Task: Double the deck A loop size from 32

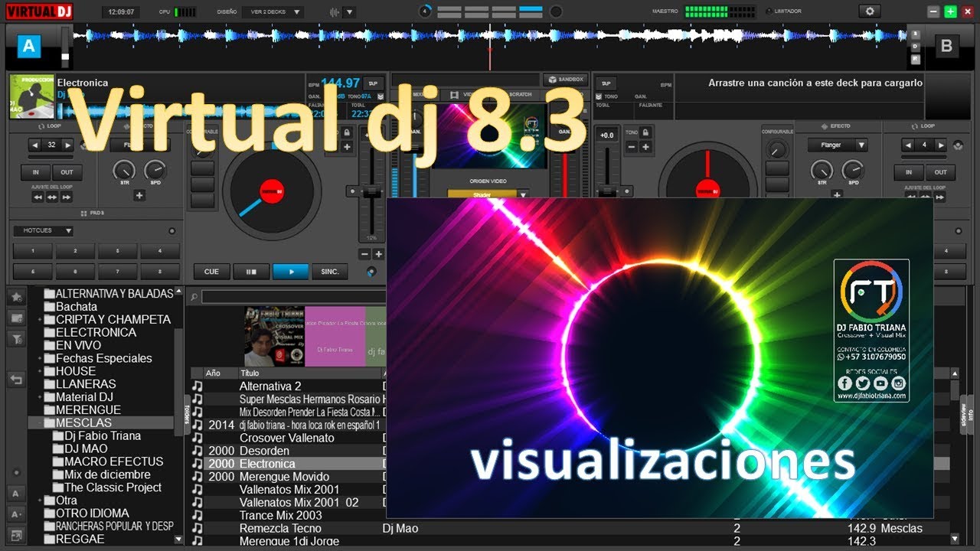Action: [x=68, y=145]
